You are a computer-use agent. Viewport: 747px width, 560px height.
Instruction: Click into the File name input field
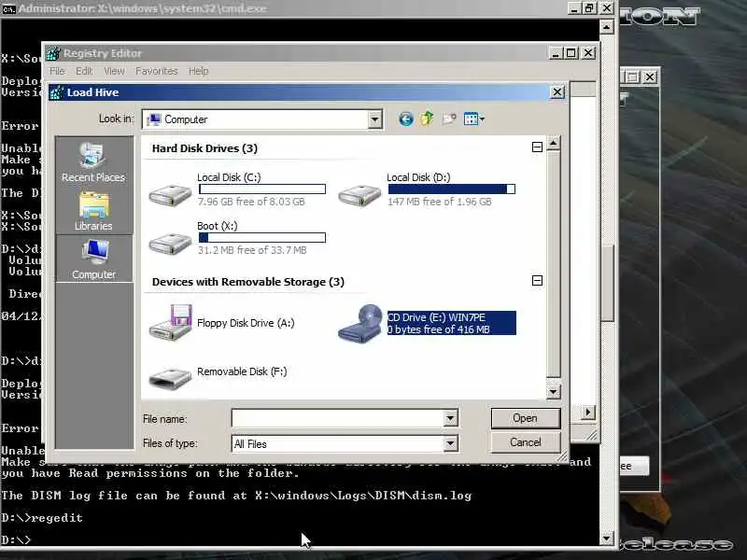338,418
